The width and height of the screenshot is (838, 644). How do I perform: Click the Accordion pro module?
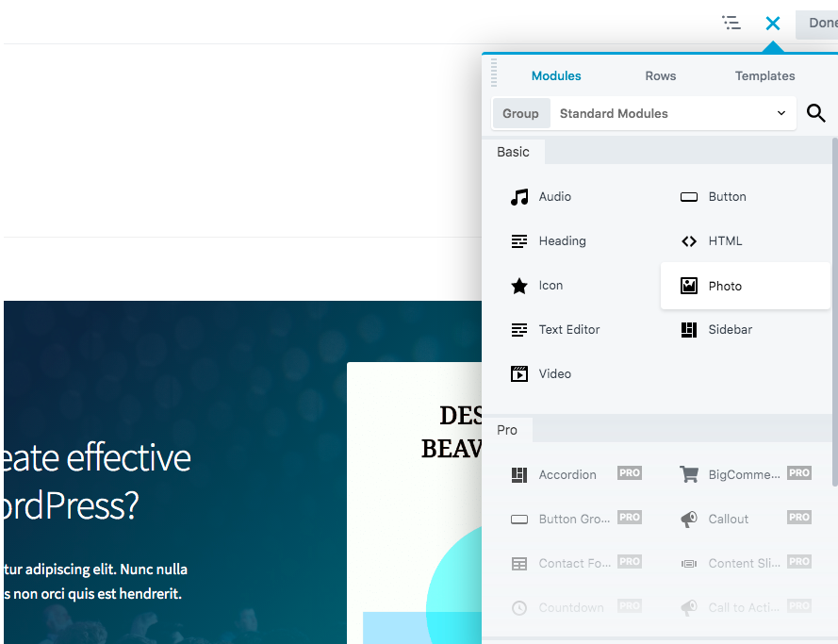tap(567, 475)
